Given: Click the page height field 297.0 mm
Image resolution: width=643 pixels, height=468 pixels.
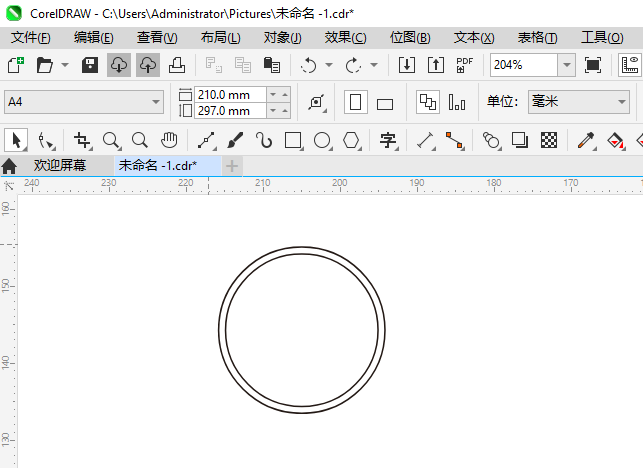Looking at the screenshot, I should click(230, 111).
